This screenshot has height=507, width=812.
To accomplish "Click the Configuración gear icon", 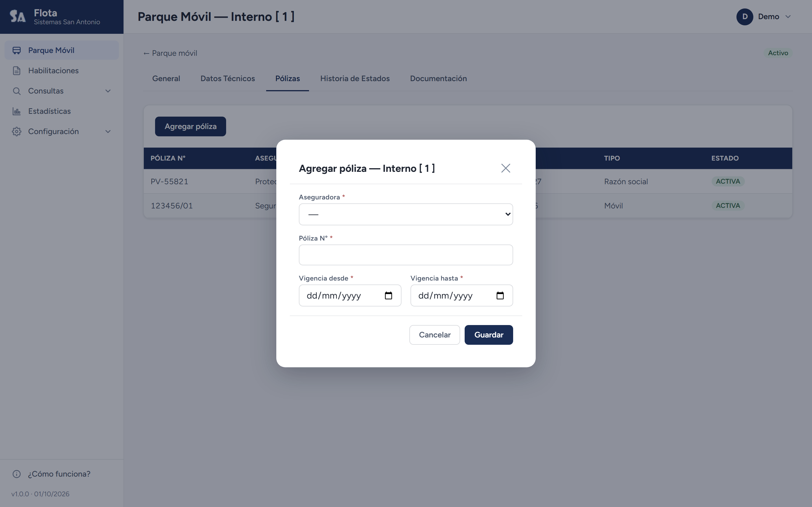I will [x=16, y=132].
